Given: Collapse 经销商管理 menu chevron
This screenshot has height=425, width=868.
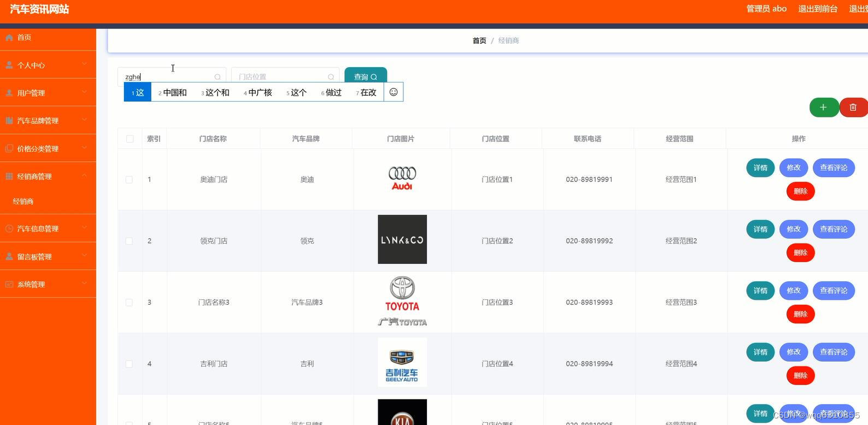Looking at the screenshot, I should click(84, 175).
